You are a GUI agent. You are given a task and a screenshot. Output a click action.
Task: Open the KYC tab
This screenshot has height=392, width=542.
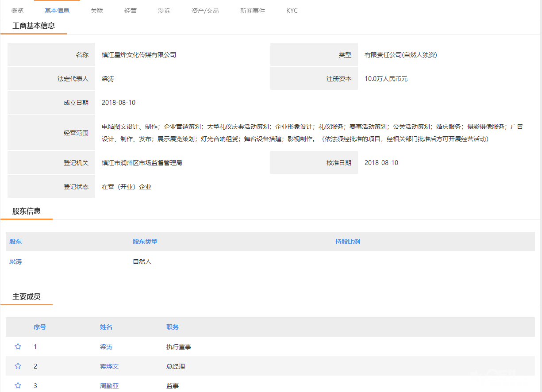(292, 11)
